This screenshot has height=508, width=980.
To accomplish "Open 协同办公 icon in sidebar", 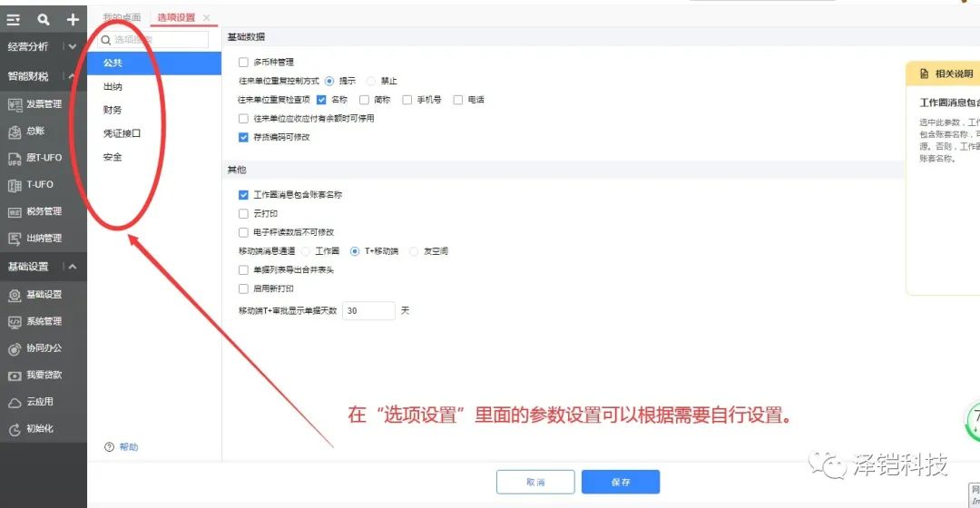I will (x=15, y=348).
